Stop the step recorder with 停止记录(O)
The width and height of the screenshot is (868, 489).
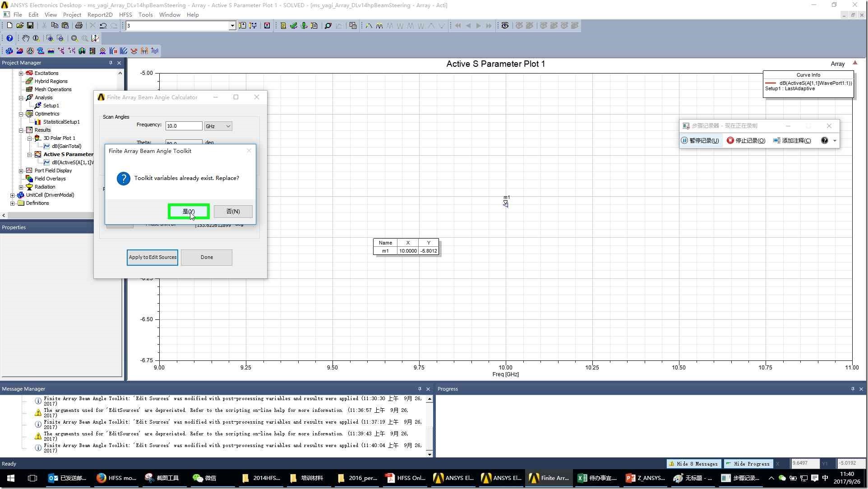click(746, 140)
